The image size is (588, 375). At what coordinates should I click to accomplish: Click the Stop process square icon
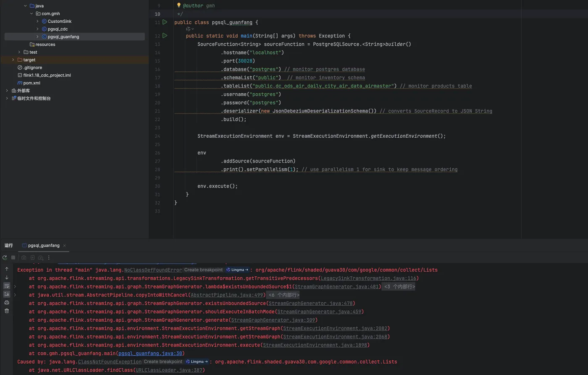(x=13, y=257)
